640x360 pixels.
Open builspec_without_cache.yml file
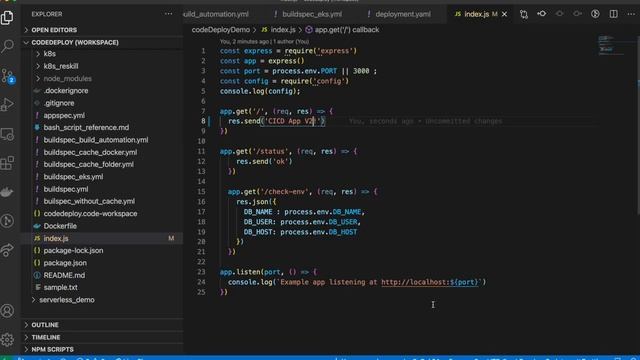pos(89,201)
